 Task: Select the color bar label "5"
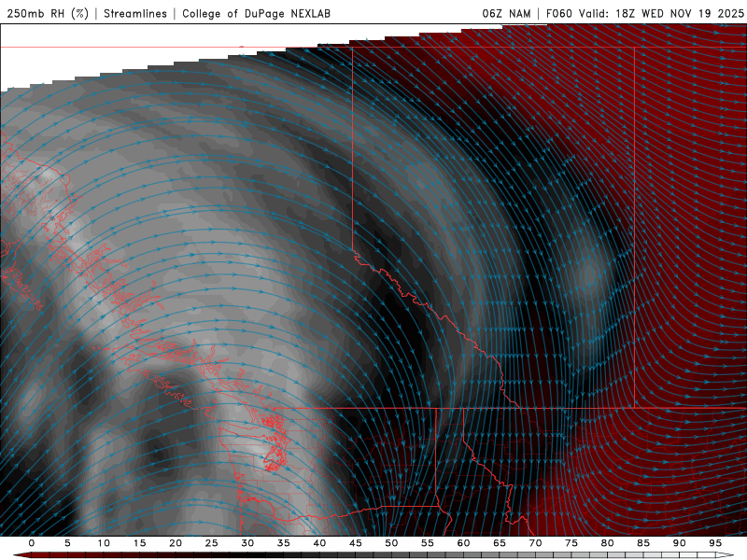pyautogui.click(x=67, y=543)
